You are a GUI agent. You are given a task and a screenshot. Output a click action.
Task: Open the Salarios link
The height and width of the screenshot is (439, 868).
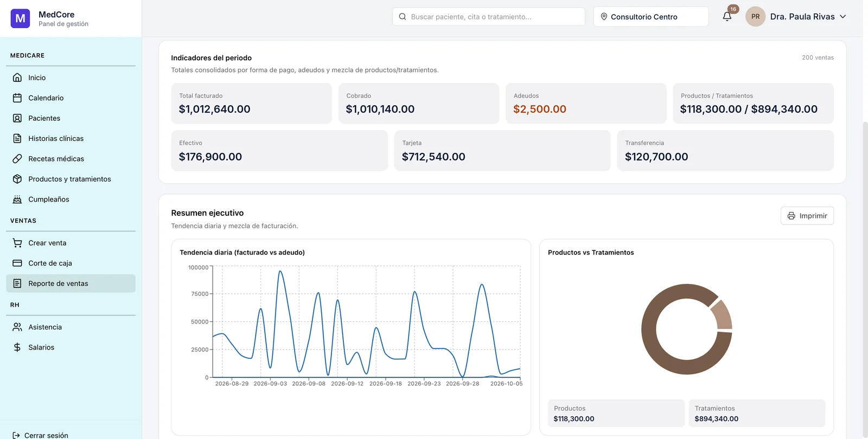tap(71, 347)
